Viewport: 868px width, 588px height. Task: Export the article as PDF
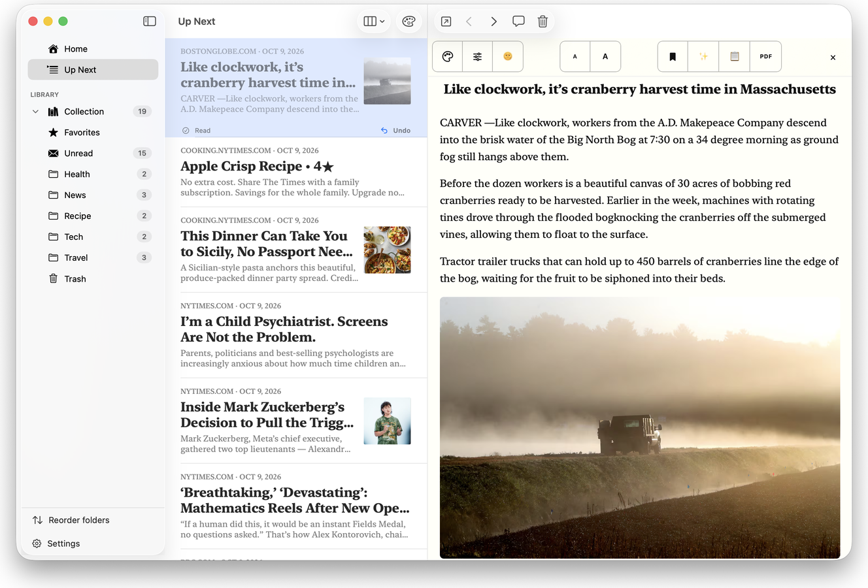coord(766,57)
